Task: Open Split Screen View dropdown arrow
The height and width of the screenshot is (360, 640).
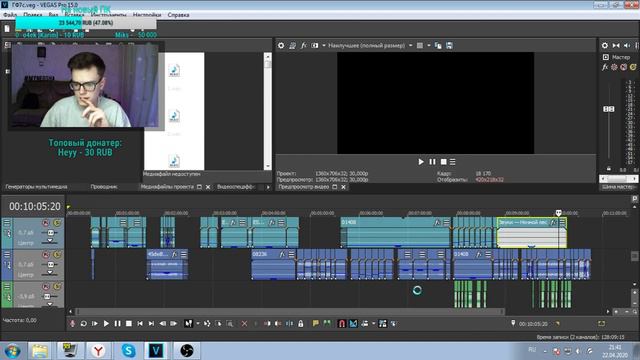Action: 324,46
